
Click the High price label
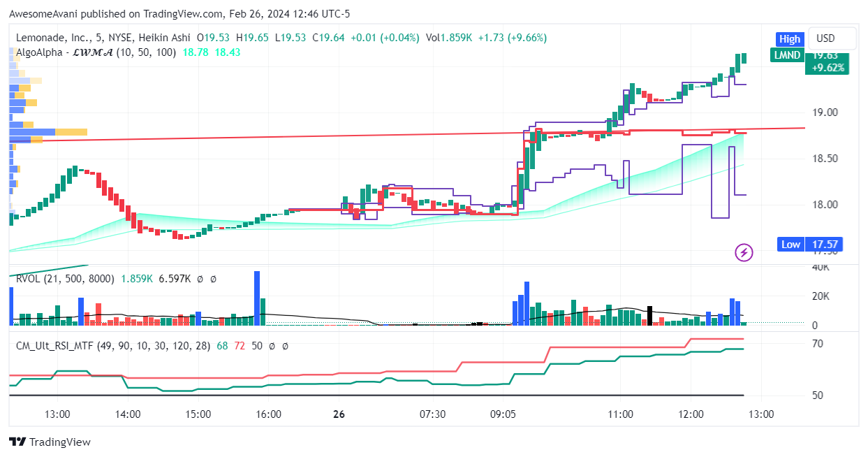click(x=790, y=39)
